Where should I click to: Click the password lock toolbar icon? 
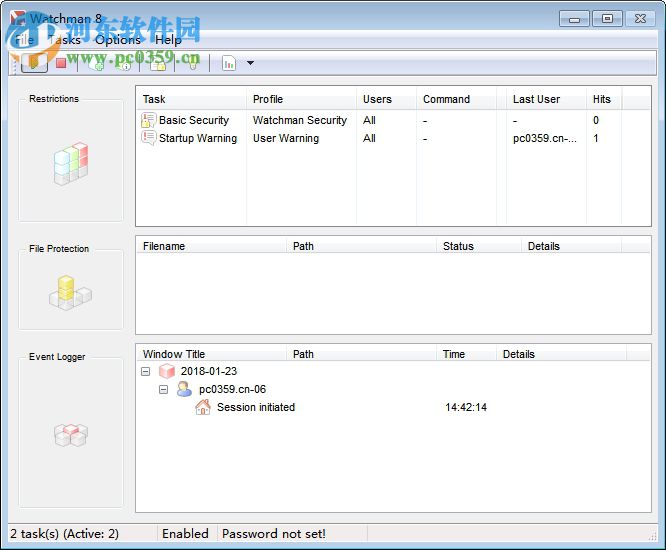click(158, 63)
